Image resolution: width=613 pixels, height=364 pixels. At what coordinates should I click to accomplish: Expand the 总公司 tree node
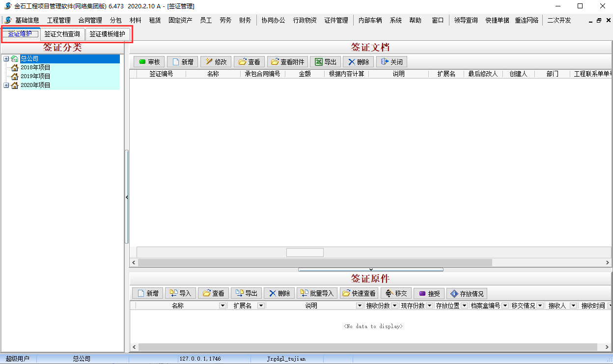point(6,59)
